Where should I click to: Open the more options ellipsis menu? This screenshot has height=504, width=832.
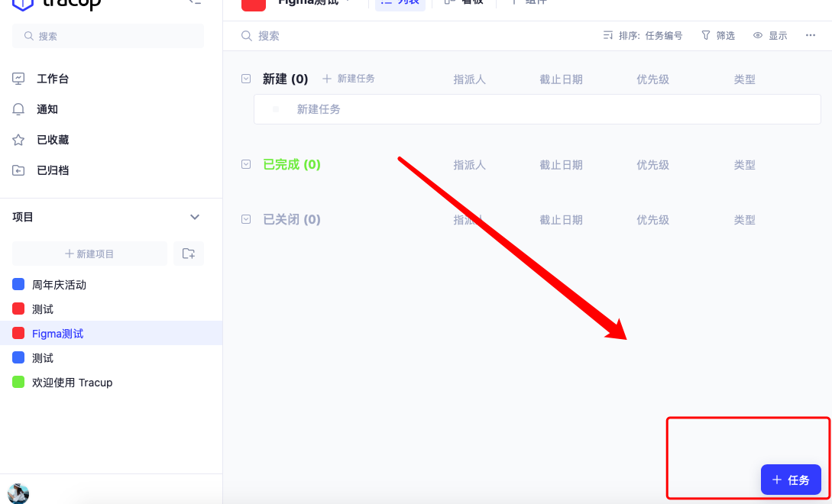[x=810, y=35]
